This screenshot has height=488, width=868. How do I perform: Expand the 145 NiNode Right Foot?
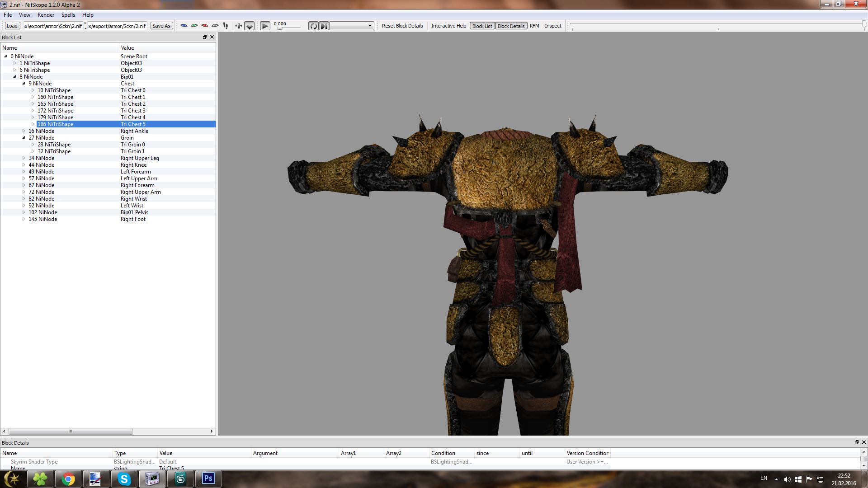click(24, 219)
